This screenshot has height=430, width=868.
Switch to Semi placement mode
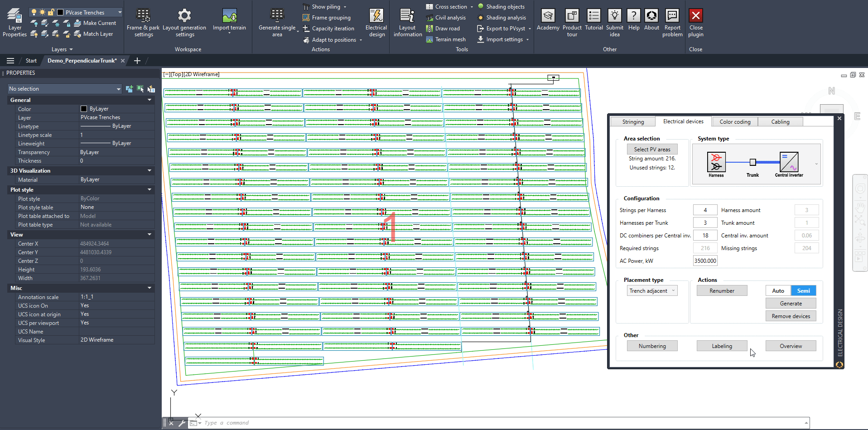(803, 291)
